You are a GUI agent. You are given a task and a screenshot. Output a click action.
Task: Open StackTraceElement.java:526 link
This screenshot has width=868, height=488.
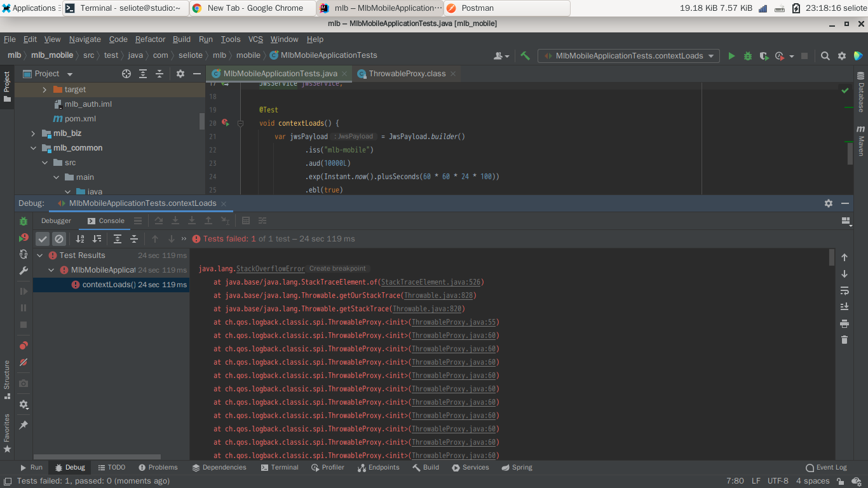tap(431, 282)
